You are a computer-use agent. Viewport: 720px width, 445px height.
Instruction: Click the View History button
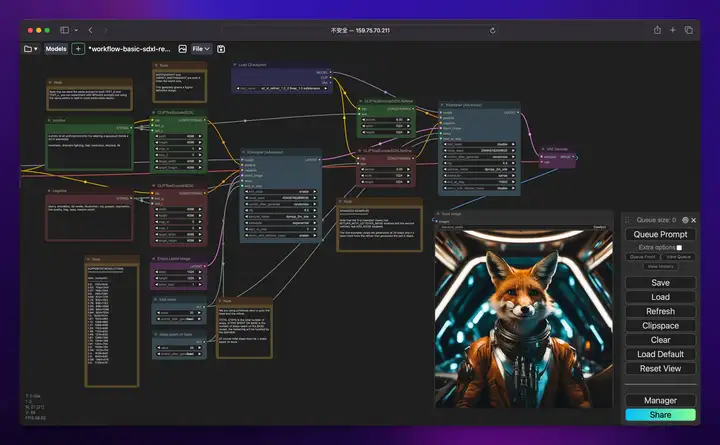click(660, 266)
